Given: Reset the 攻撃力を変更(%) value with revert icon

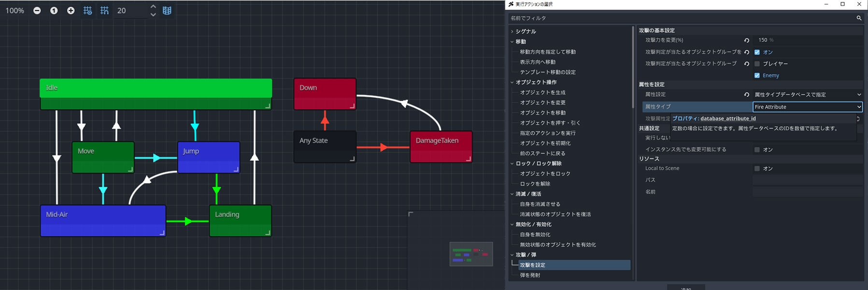Looking at the screenshot, I should [747, 41].
